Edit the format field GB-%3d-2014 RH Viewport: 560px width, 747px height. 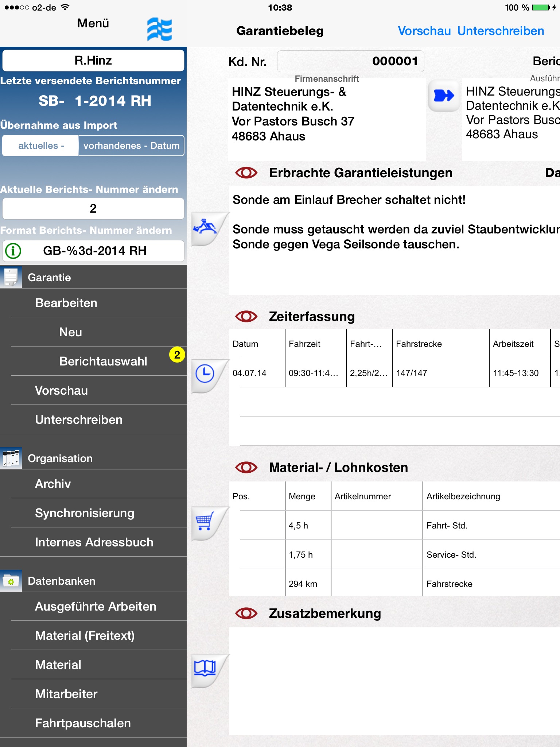(x=93, y=251)
